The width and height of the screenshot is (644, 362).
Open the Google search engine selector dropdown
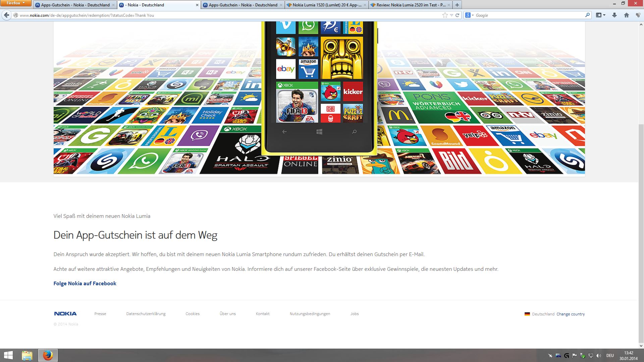pos(469,15)
